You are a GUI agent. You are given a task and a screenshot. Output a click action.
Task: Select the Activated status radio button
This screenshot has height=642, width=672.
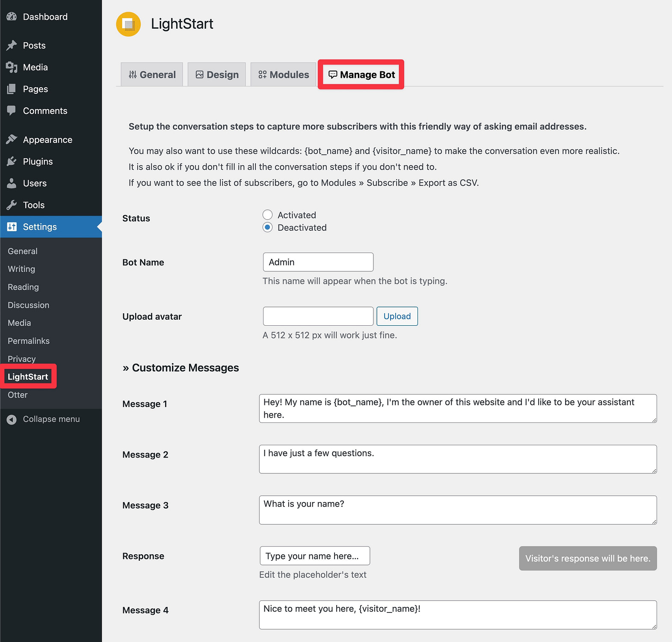pos(267,215)
